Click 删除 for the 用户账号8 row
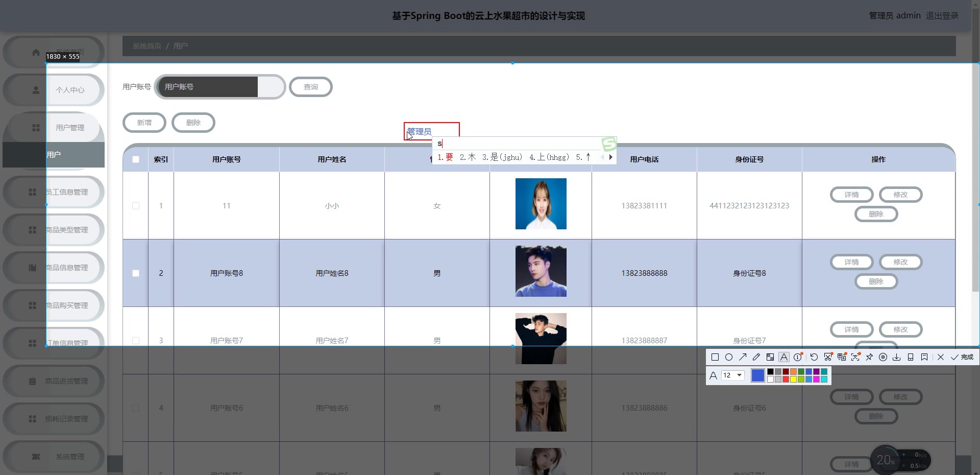980x475 pixels. pyautogui.click(x=876, y=281)
